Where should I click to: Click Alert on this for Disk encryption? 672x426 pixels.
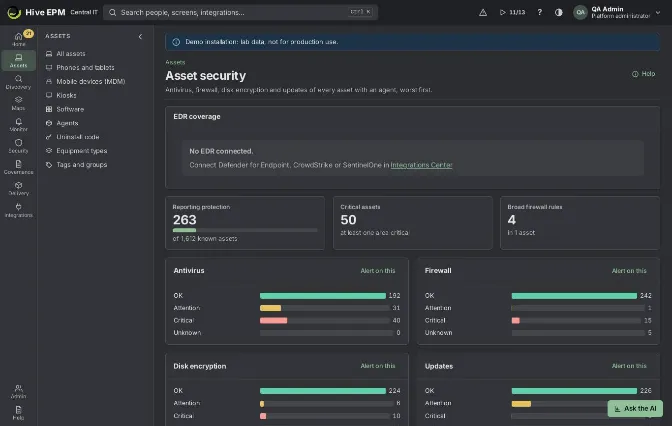pyautogui.click(x=378, y=366)
